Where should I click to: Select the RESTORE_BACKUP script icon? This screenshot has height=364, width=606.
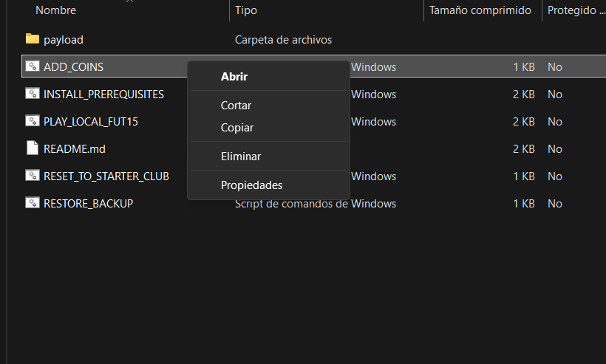33,202
